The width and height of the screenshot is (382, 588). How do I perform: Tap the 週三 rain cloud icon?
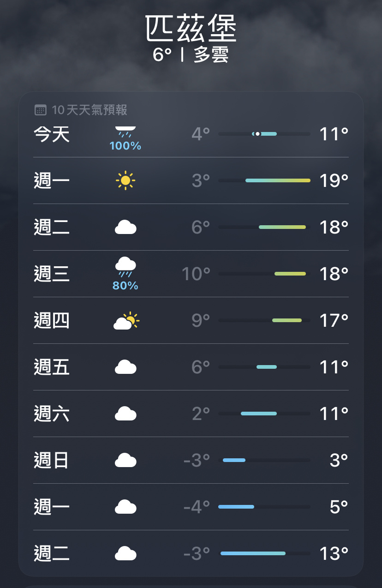[125, 268]
